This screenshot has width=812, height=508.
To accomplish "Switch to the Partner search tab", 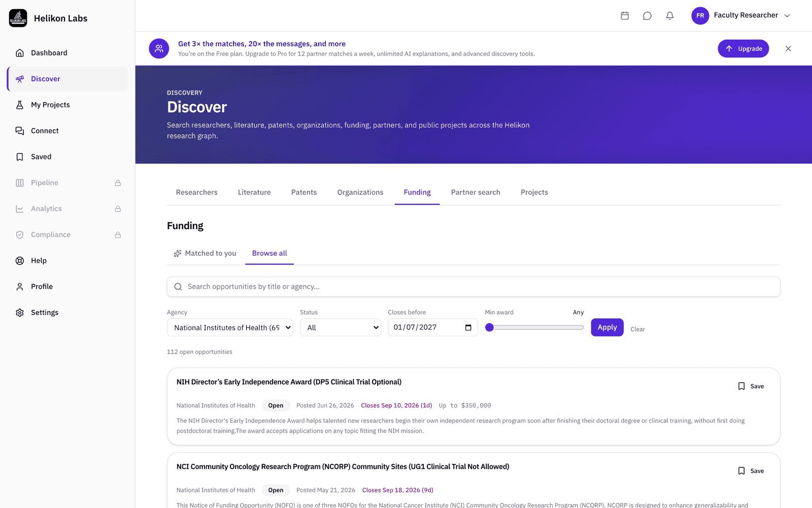I will pyautogui.click(x=476, y=193).
